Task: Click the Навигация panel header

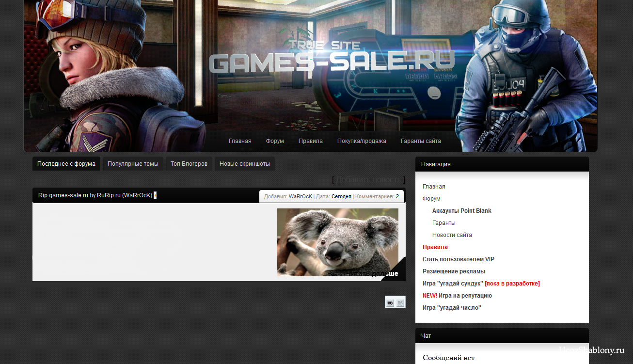Action: [502, 164]
